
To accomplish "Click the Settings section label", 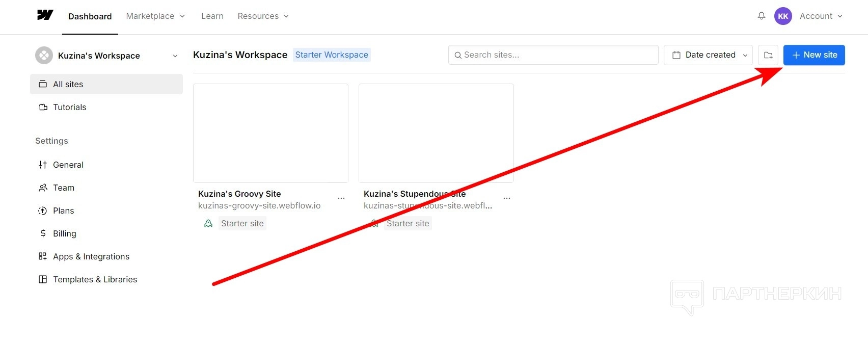I will point(51,141).
